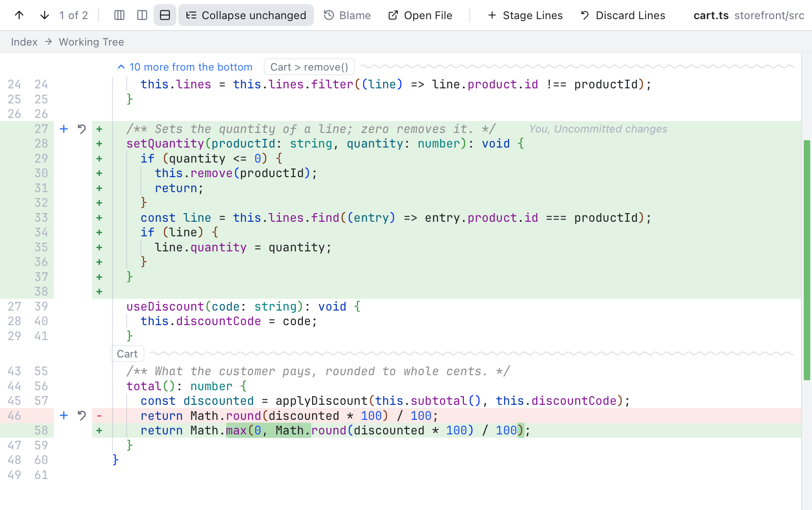Discard the return Math.round change
The height and width of the screenshot is (510, 812).
pos(82,415)
